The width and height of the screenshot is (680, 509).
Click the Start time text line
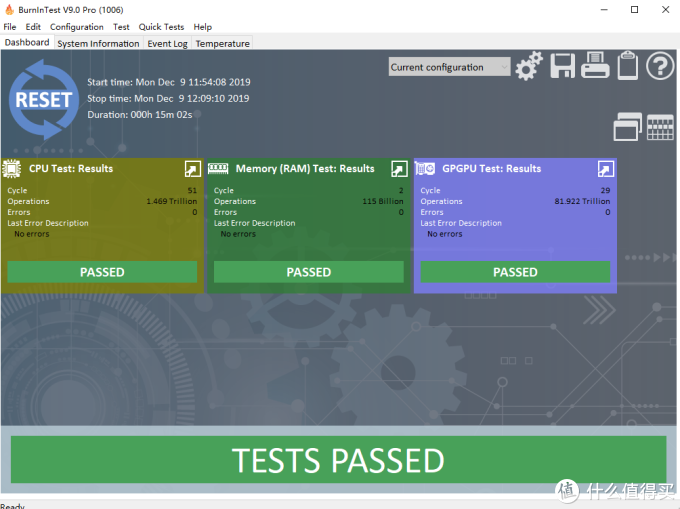pyautogui.click(x=169, y=82)
